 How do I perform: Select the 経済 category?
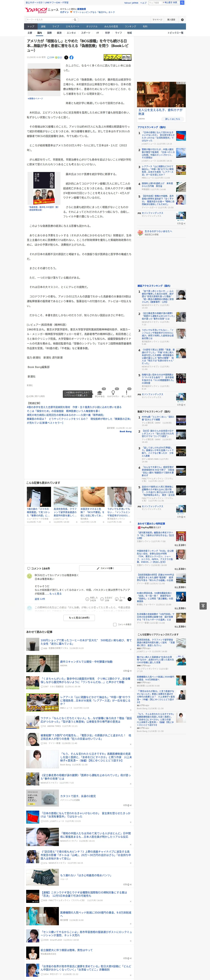59,33
